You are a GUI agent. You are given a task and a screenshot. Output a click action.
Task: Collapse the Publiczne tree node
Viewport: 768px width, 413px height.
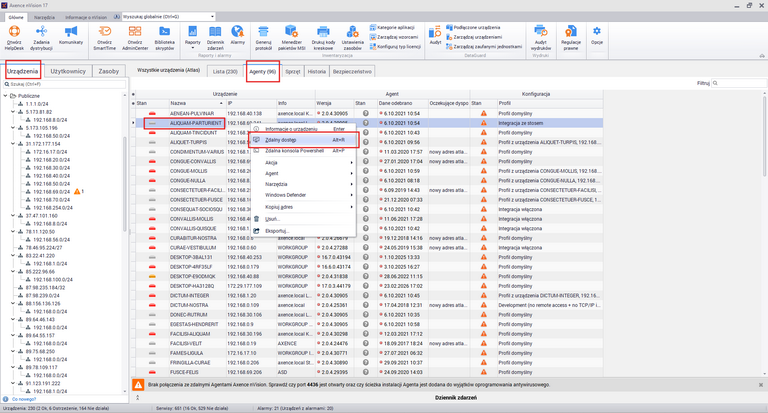click(x=5, y=96)
